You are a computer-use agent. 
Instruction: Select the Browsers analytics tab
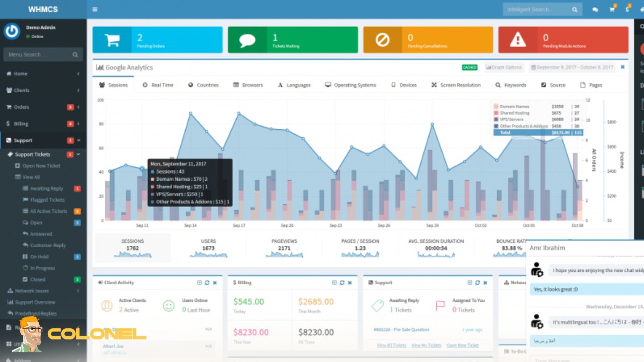(x=248, y=85)
